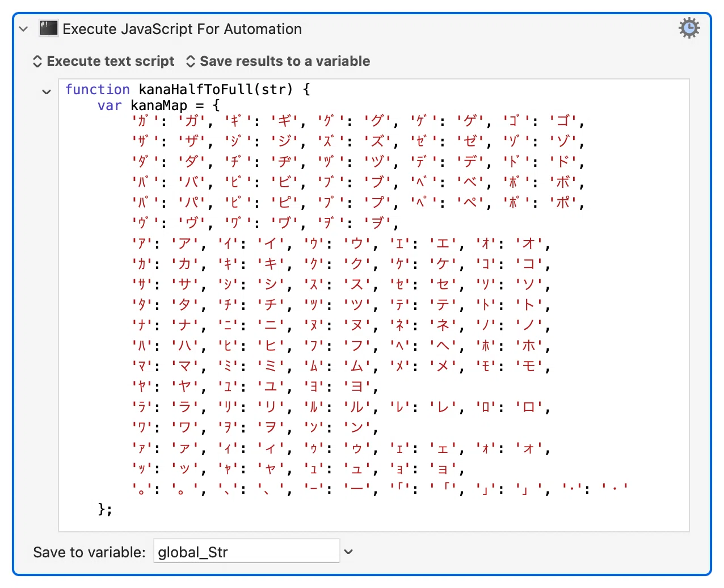Click the global_Str variable field
724x588 pixels.
click(x=247, y=552)
